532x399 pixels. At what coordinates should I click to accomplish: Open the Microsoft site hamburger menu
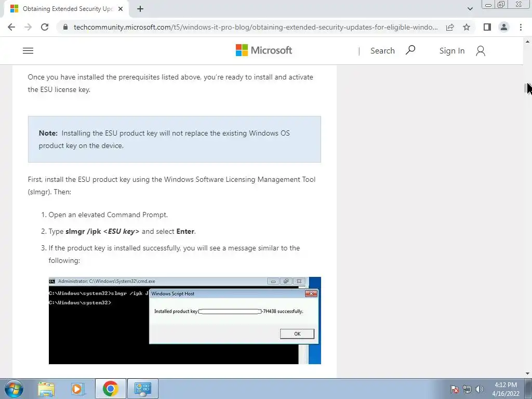pyautogui.click(x=28, y=50)
